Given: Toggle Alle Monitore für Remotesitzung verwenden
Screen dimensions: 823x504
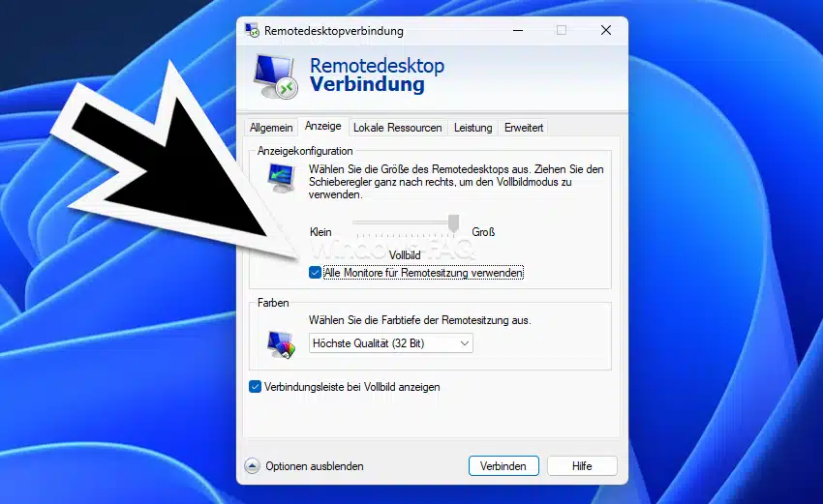Looking at the screenshot, I should point(316,274).
